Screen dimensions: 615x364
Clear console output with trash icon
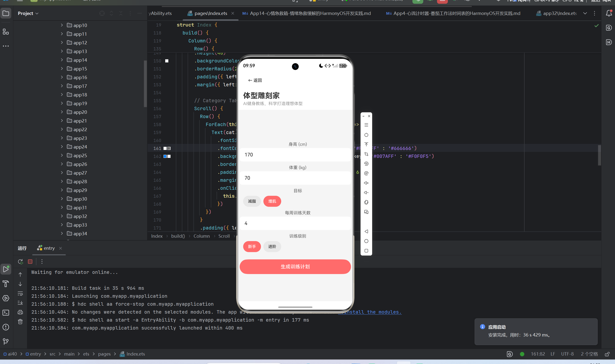(20, 322)
